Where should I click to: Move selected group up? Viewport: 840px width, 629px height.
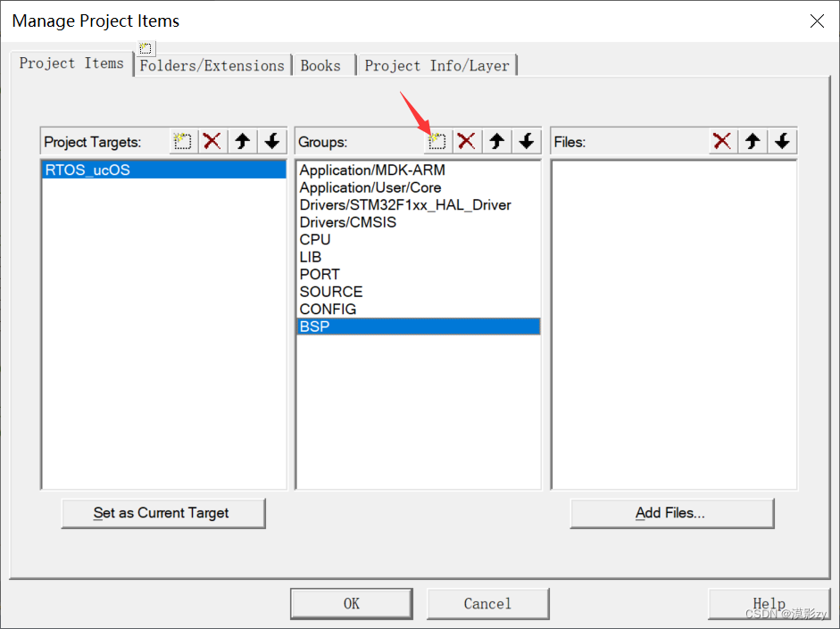pos(496,141)
